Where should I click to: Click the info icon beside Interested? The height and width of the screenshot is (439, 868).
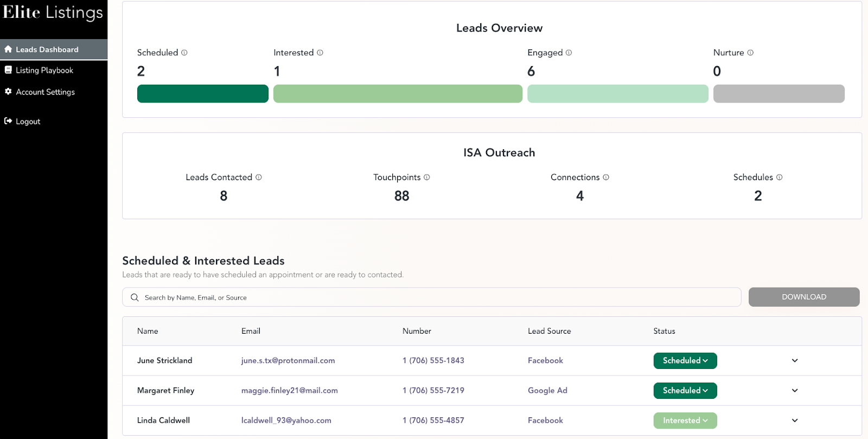320,53
